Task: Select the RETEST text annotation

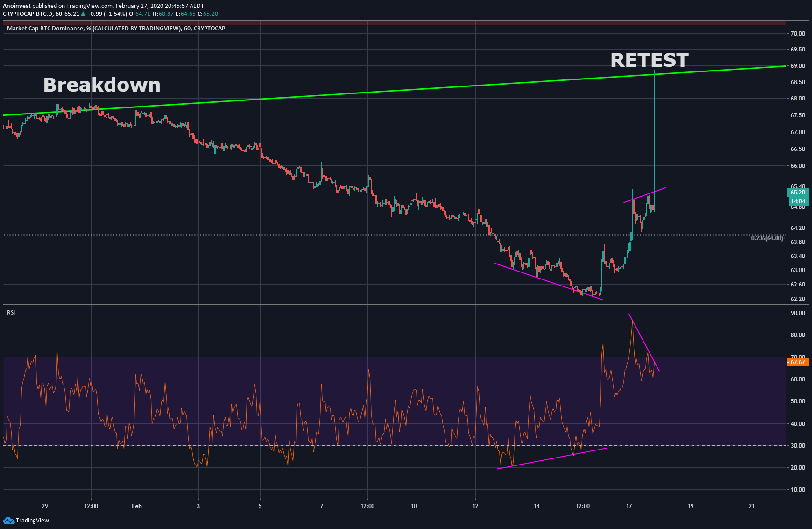Action: pyautogui.click(x=650, y=60)
